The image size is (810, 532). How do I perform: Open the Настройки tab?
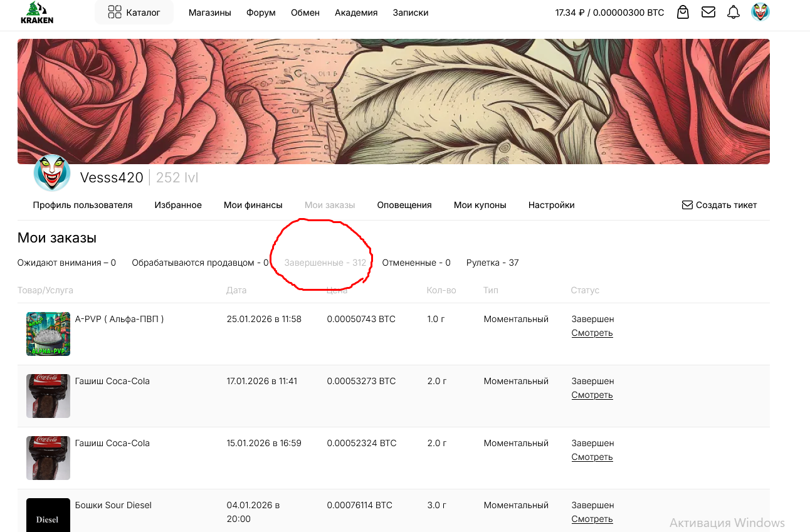[551, 205]
